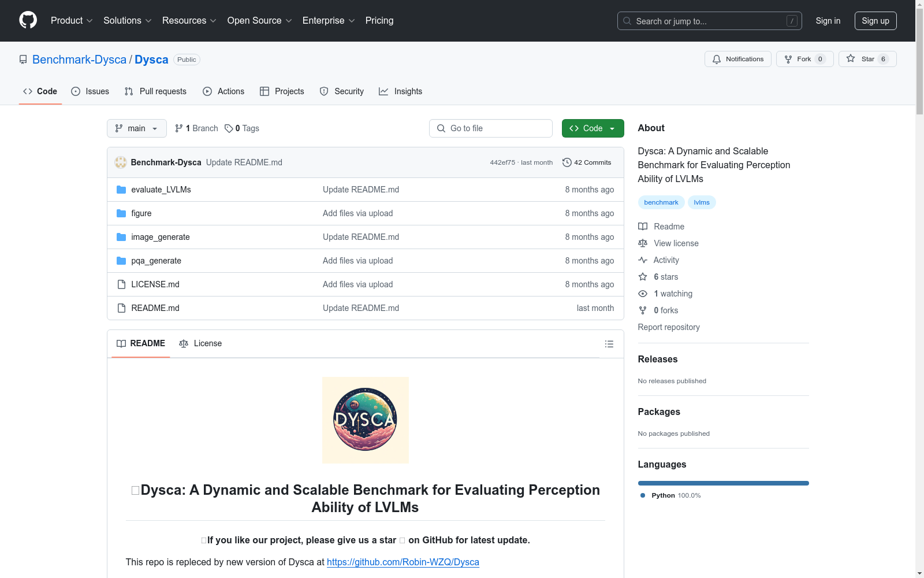Switch to the Issues tab
This screenshot has width=924, height=578.
pos(90,91)
